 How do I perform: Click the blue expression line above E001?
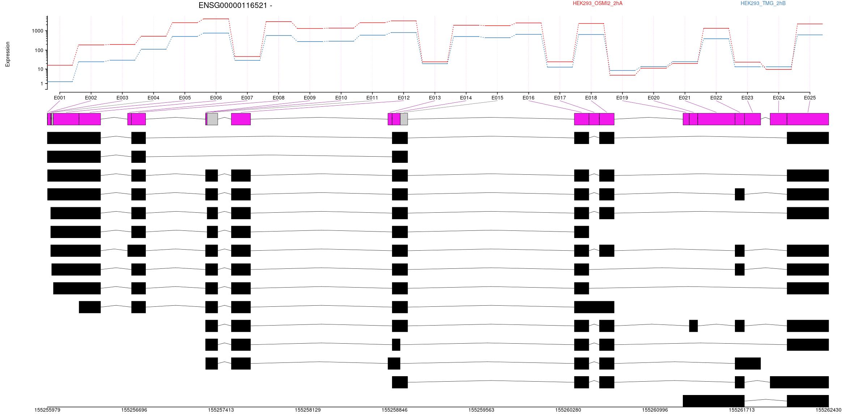60,81
